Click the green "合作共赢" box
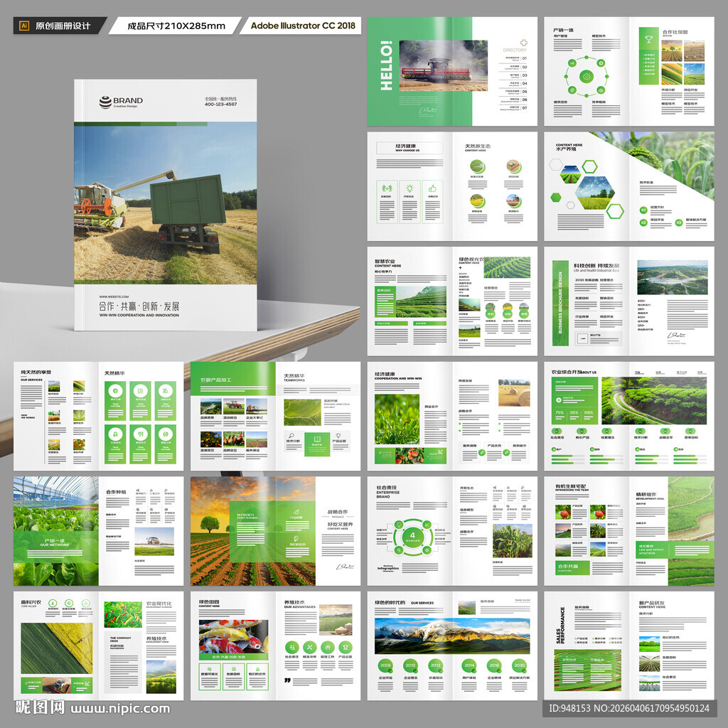Image resolution: width=728 pixels, height=728 pixels. coord(573,567)
